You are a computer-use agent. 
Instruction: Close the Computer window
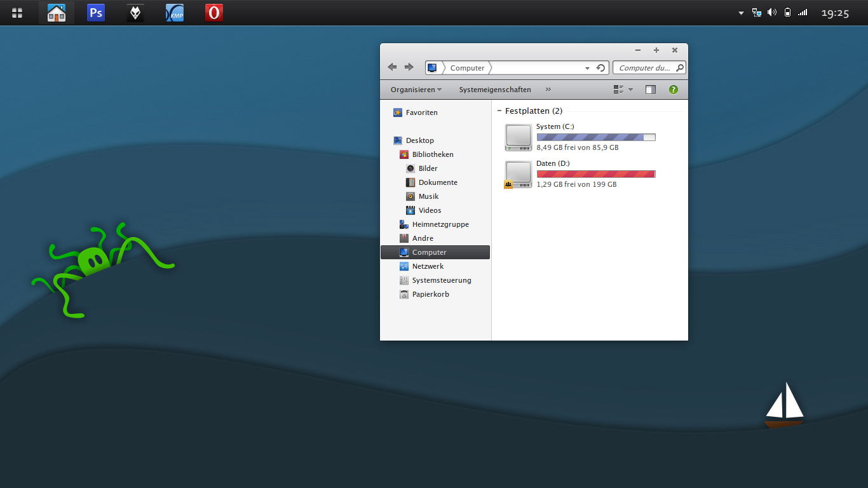tap(675, 50)
